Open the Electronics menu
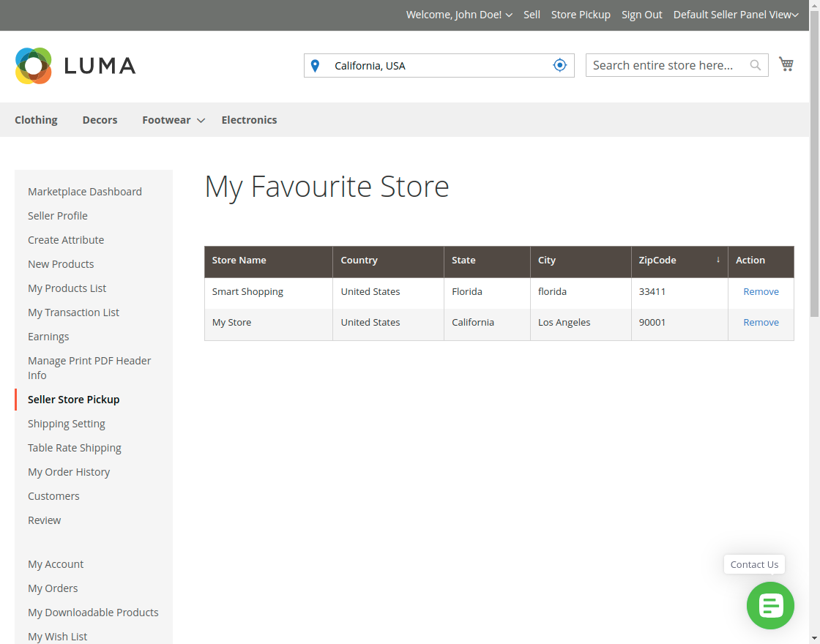 pyautogui.click(x=249, y=119)
